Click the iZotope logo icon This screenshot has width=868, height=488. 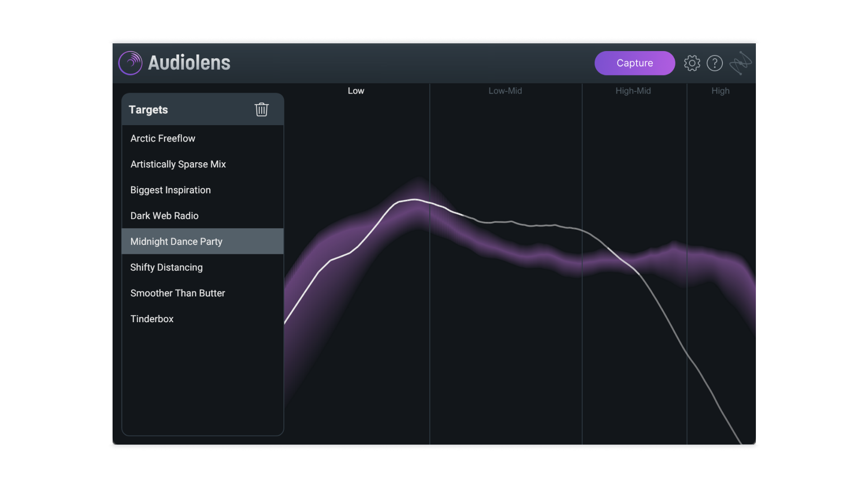pyautogui.click(x=741, y=63)
